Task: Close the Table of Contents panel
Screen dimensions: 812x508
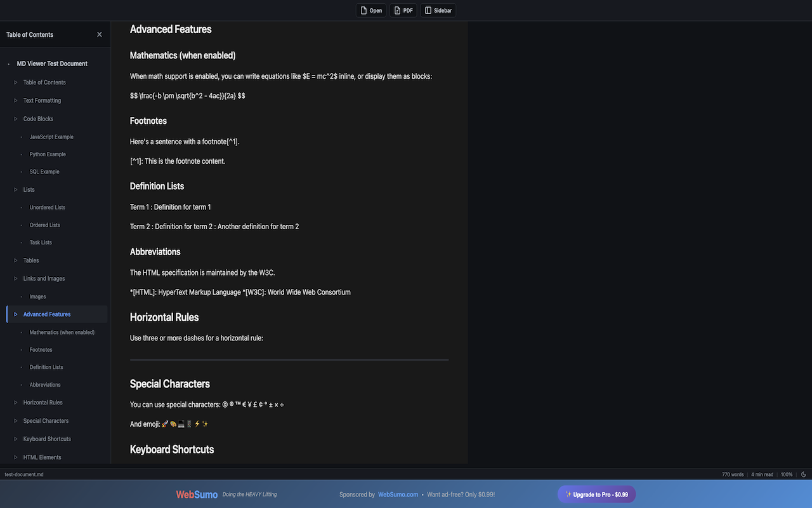Action: (99, 34)
